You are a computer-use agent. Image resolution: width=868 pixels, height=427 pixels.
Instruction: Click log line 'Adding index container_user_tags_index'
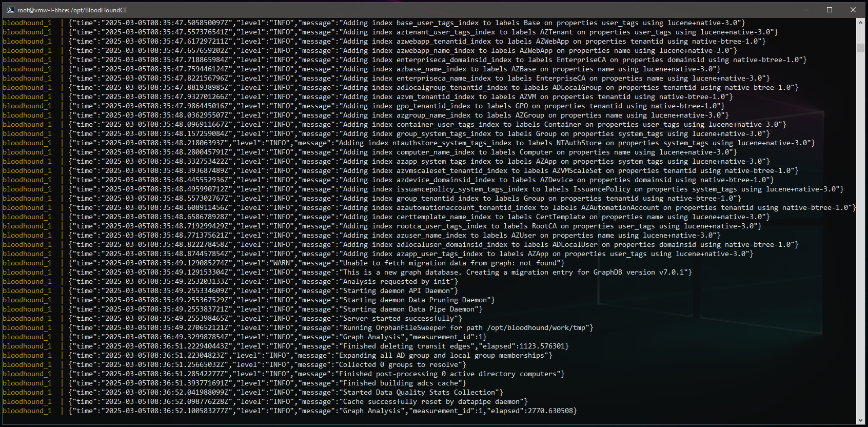(394, 125)
